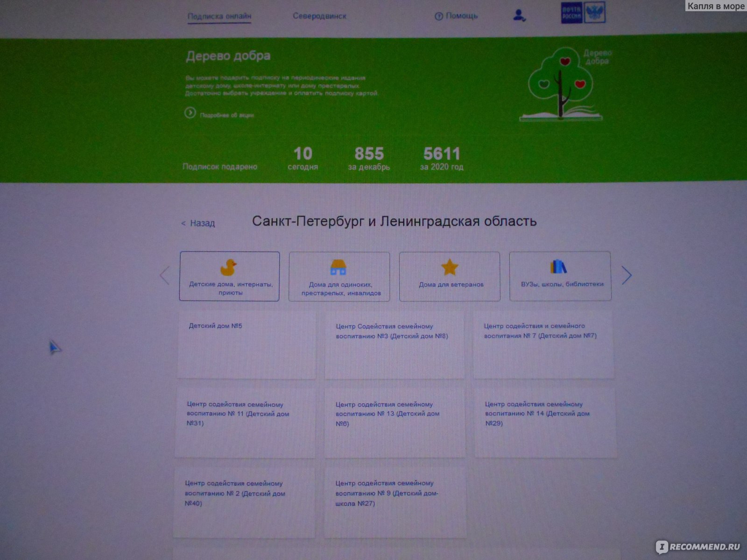Click the circled arrow beside Подробнее об акции

[190, 113]
